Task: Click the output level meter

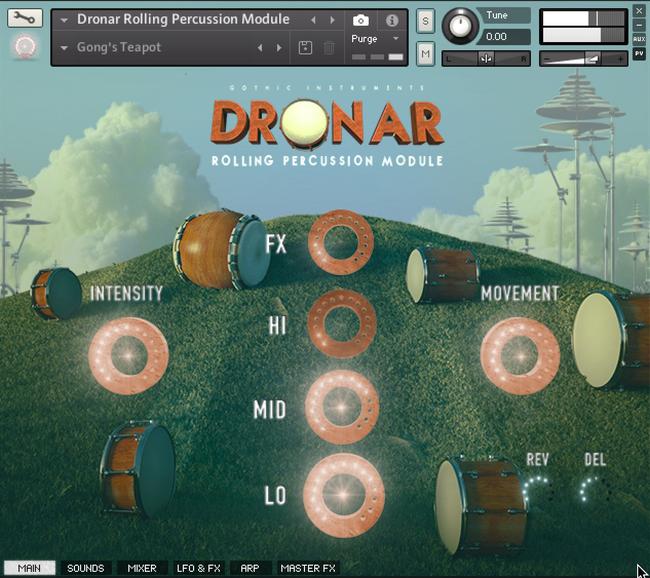Action: coord(583,27)
